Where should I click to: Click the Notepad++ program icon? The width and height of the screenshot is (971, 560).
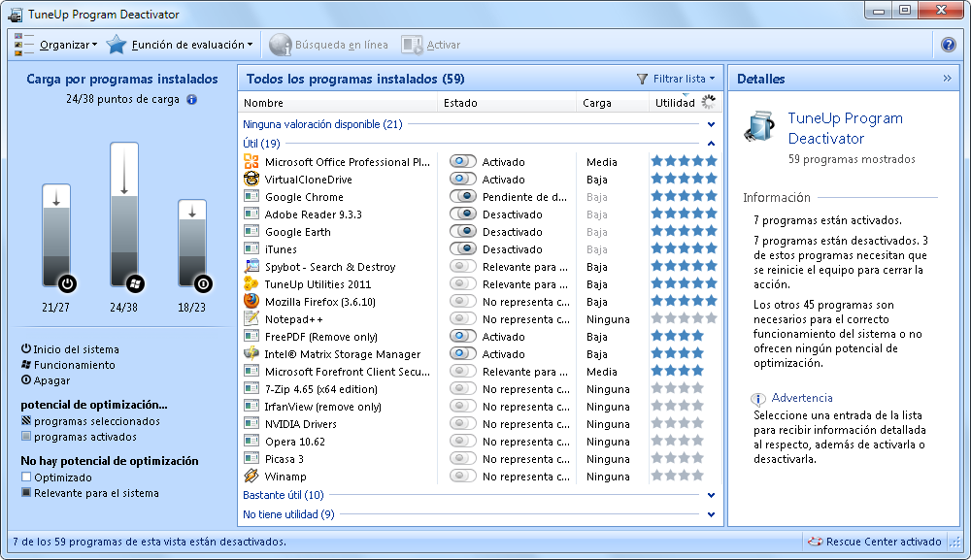[251, 318]
